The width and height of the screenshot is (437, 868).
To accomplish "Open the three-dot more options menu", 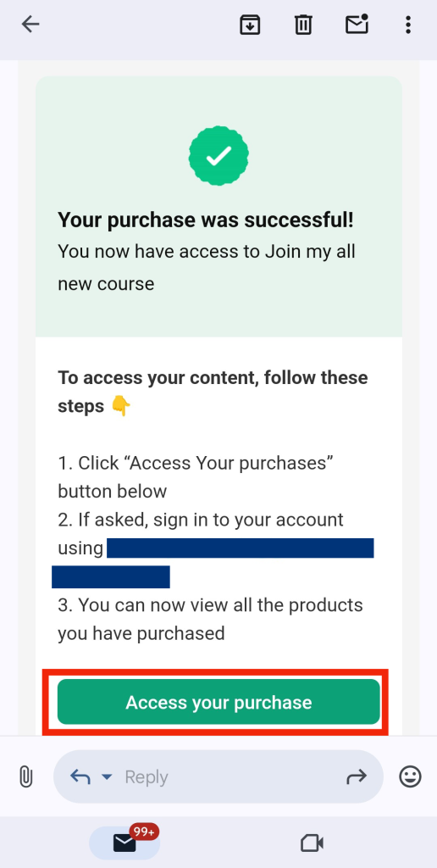I will [408, 25].
